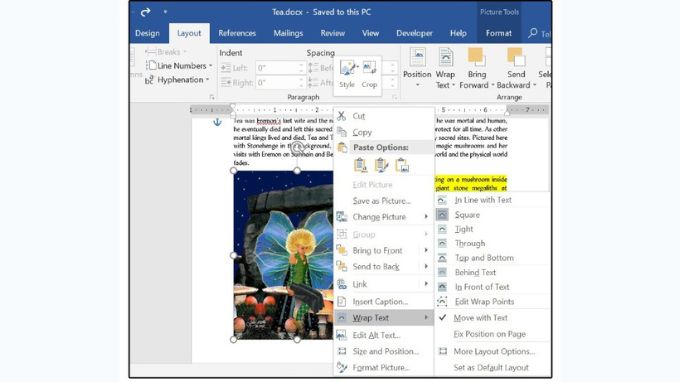Click the highlighted Wrap Text menu entry
The height and width of the screenshot is (382, 680).
(384, 318)
